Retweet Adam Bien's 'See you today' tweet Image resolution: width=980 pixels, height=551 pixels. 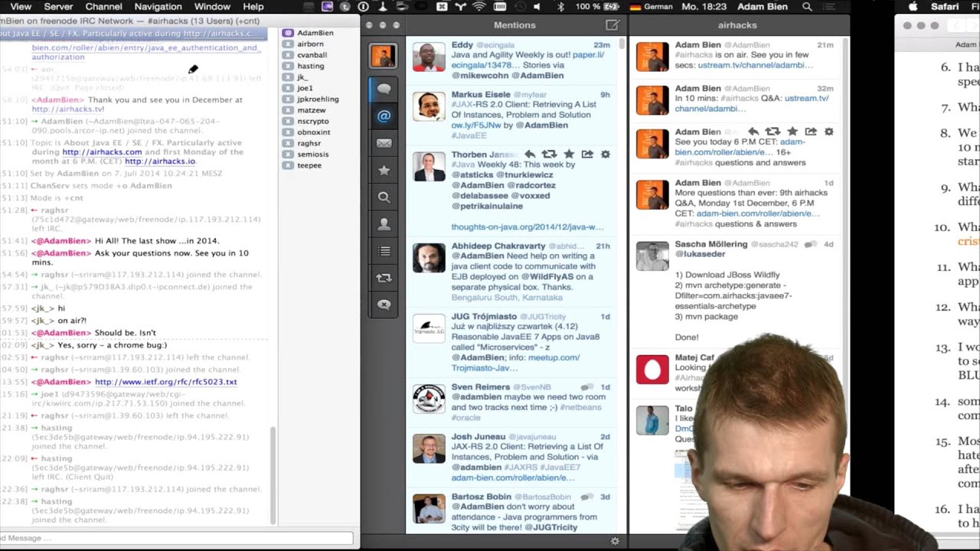773,132
